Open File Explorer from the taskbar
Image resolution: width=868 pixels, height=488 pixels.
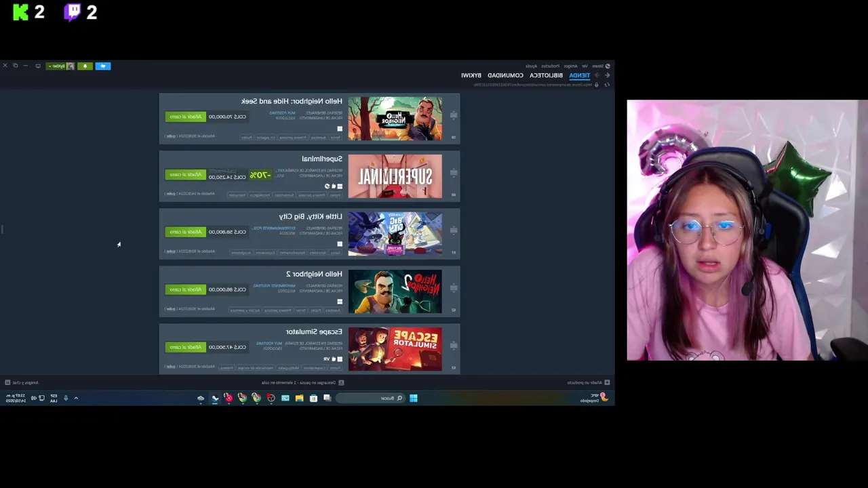point(299,398)
